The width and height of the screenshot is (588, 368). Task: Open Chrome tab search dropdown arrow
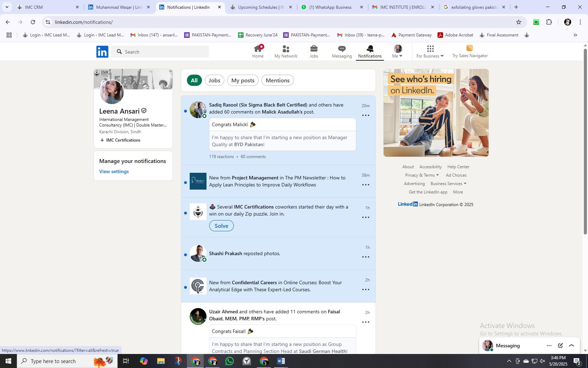tap(7, 7)
